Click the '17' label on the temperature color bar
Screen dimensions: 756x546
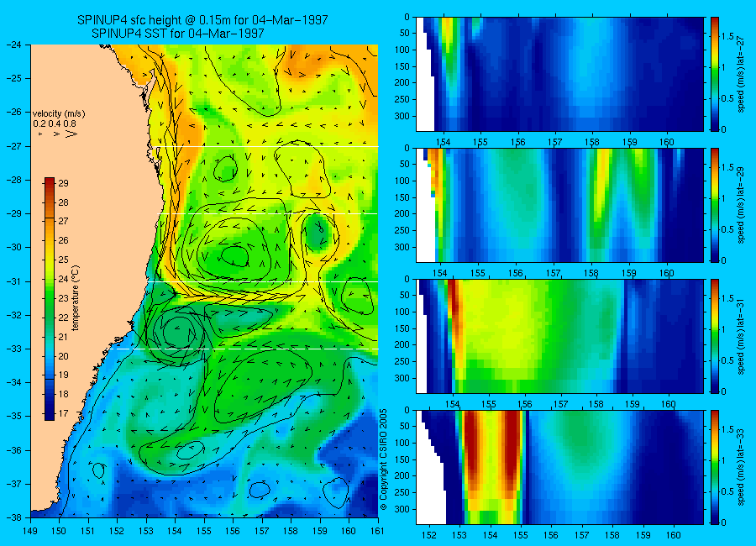click(x=63, y=413)
